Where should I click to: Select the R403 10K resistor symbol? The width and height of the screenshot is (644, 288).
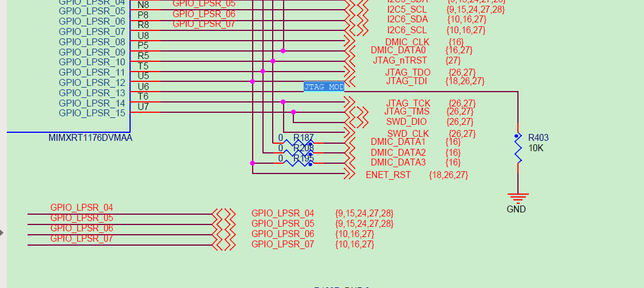518,148
